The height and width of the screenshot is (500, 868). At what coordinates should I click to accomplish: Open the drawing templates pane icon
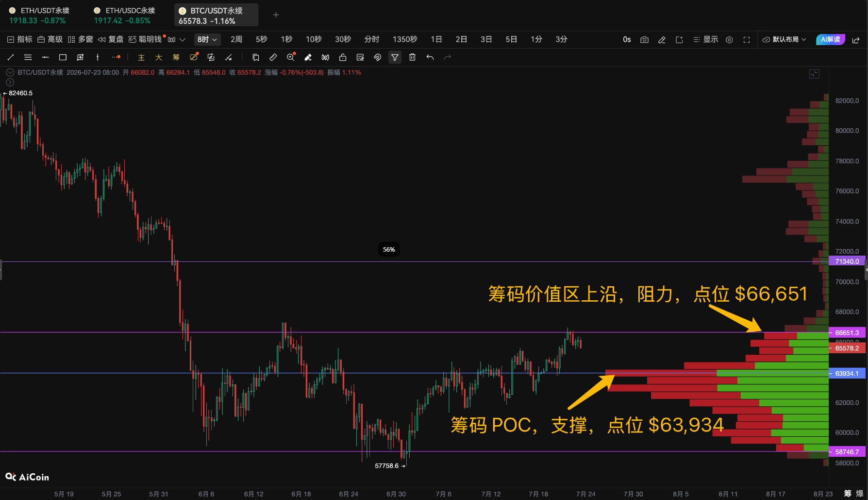pos(256,57)
